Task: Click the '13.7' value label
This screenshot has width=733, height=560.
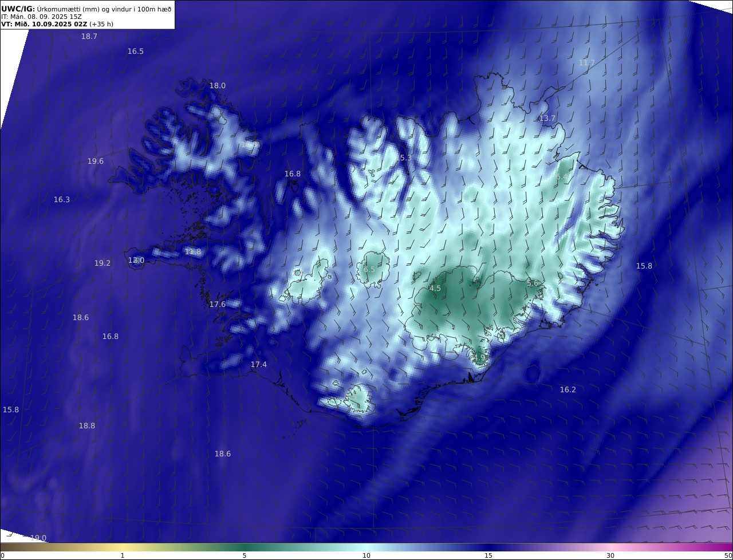Action: coord(547,118)
